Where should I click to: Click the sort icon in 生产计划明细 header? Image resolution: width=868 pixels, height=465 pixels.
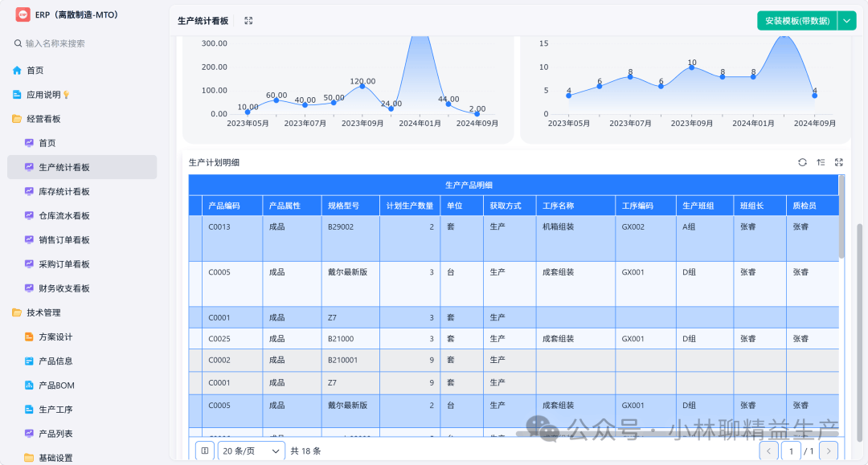click(821, 162)
